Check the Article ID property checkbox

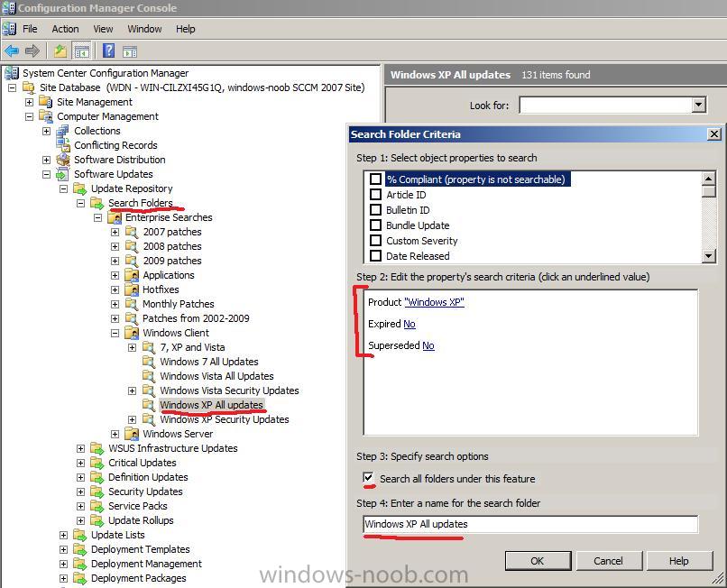[x=375, y=194]
